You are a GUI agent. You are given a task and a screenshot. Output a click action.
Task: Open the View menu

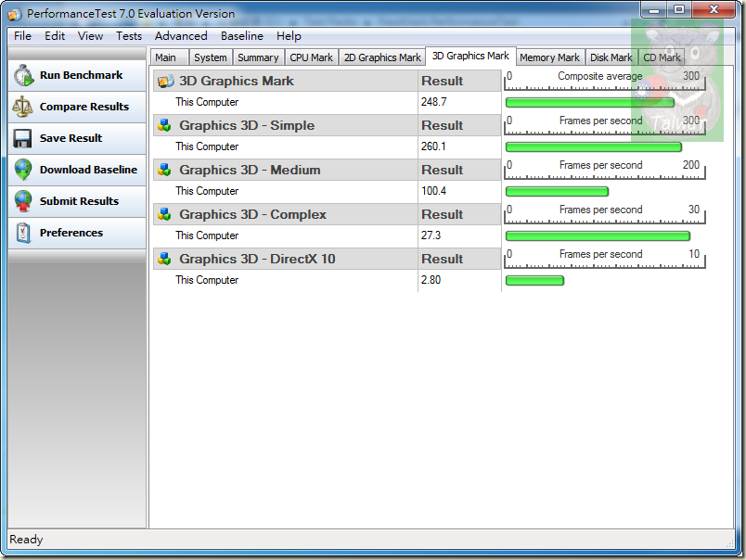coord(90,36)
